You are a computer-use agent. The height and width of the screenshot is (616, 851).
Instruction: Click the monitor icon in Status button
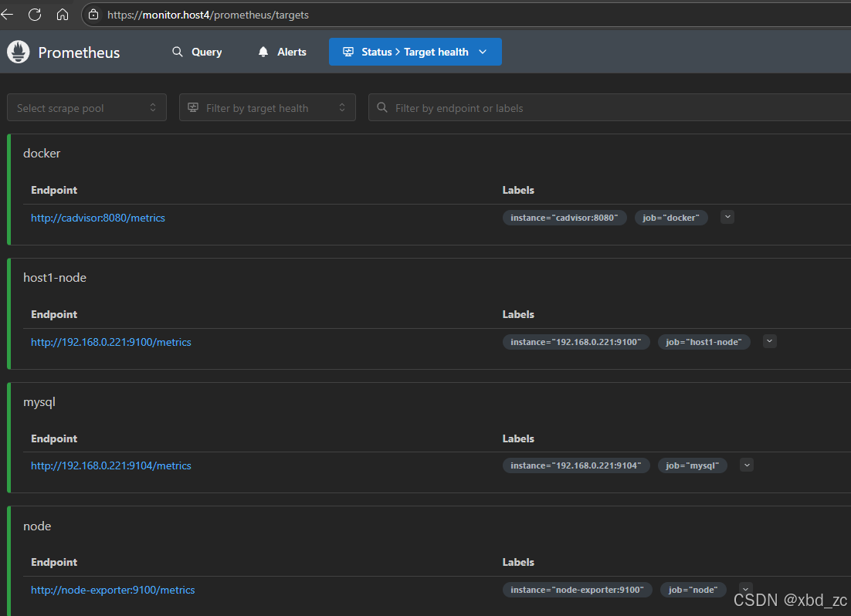coord(348,52)
